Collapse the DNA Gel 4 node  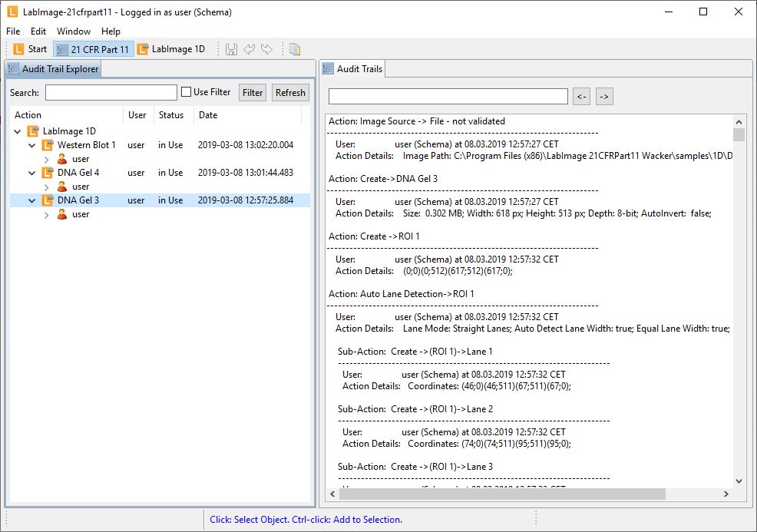[32, 173]
